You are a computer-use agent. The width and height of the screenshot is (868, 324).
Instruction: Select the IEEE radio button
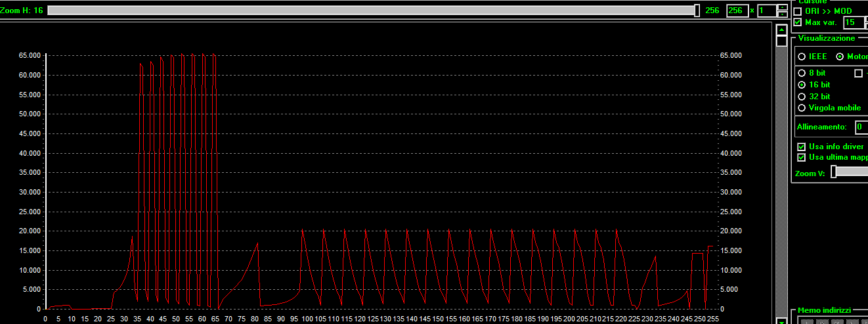[802, 57]
